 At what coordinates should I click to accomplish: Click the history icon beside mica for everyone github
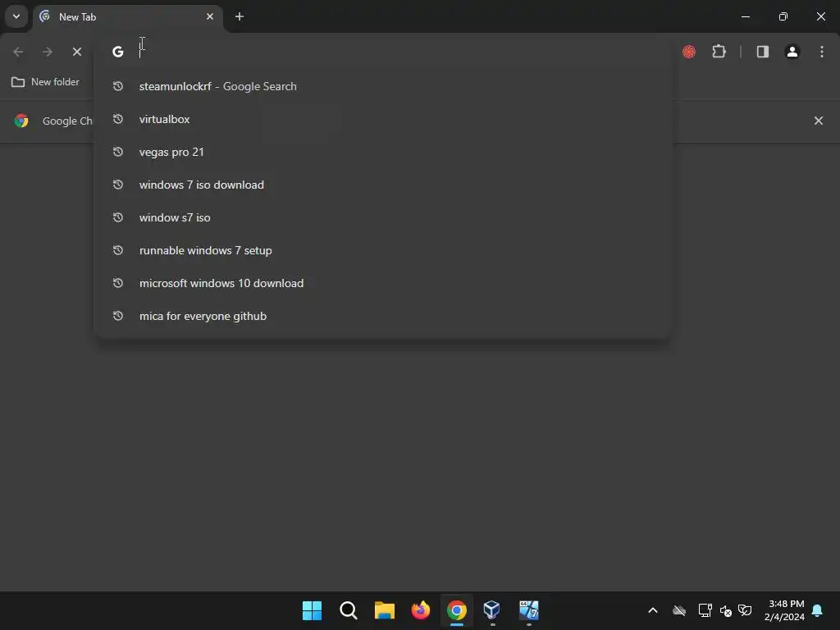pos(118,316)
